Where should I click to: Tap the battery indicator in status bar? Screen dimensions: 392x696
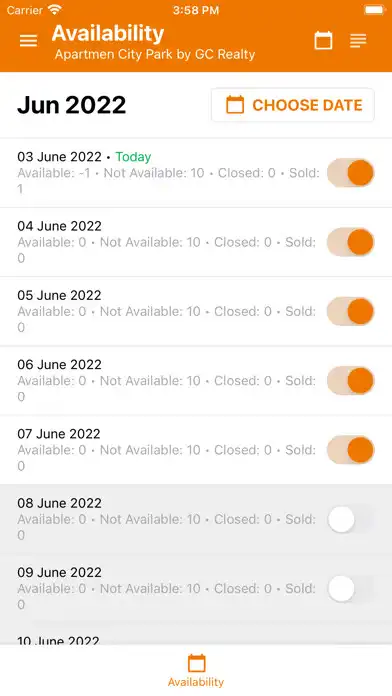374,9
